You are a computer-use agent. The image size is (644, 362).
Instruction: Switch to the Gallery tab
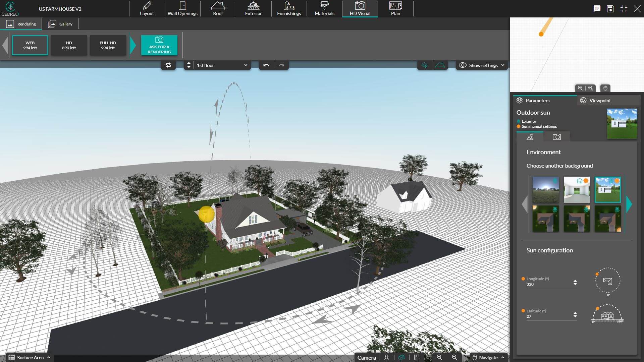click(61, 23)
